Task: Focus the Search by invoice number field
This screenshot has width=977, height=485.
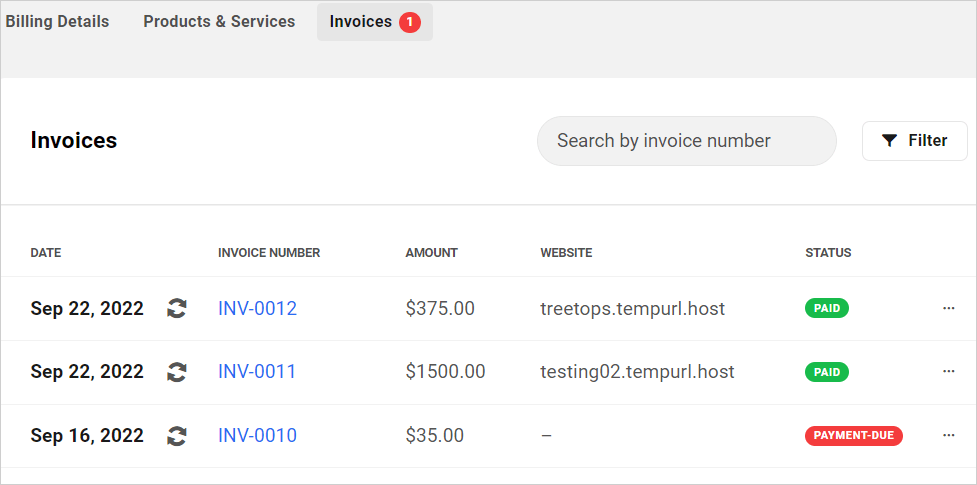Action: pyautogui.click(x=686, y=141)
